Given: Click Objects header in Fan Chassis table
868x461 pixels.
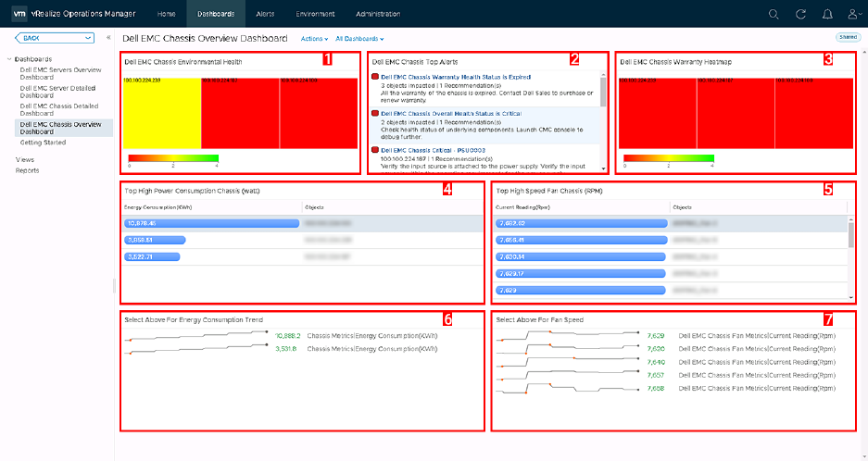Looking at the screenshot, I should pyautogui.click(x=683, y=207).
